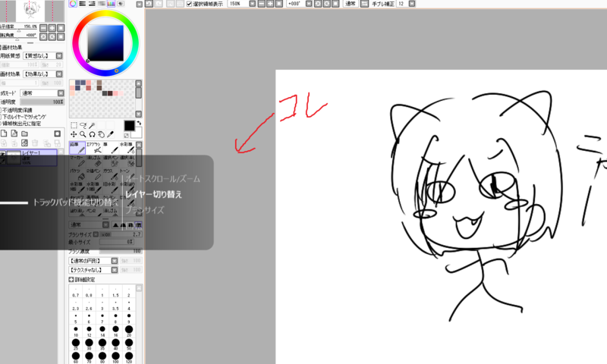Open color panel options arrow

coord(140,5)
